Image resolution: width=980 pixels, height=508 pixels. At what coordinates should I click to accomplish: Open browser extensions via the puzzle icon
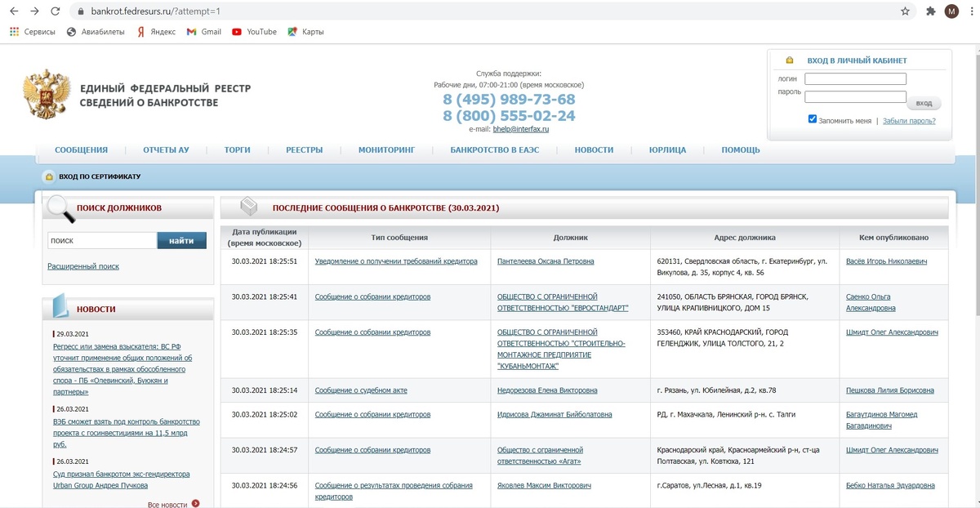click(929, 11)
